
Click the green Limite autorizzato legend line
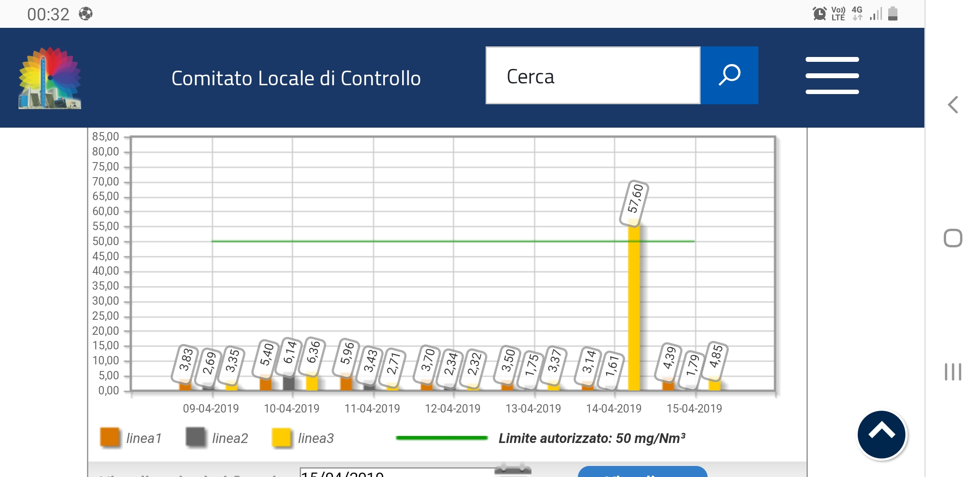coord(441,438)
